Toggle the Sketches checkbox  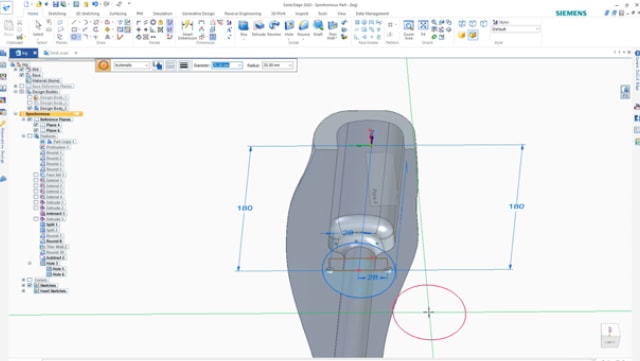(x=30, y=285)
